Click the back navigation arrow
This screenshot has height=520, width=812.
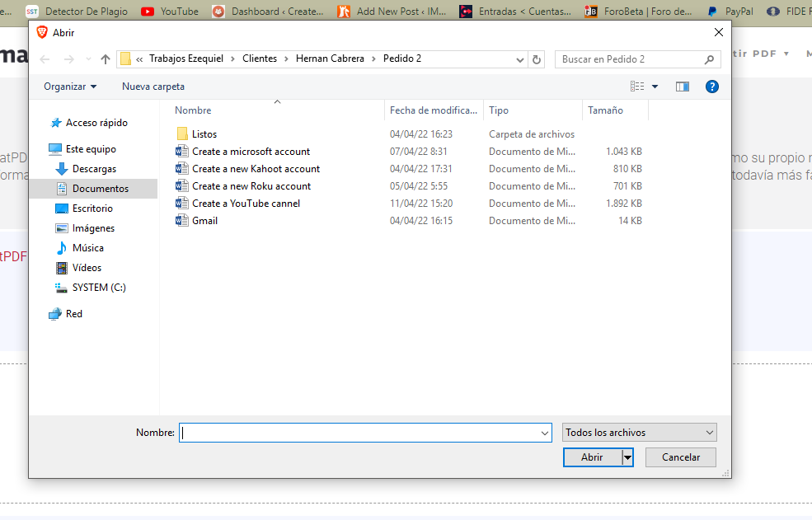45,59
